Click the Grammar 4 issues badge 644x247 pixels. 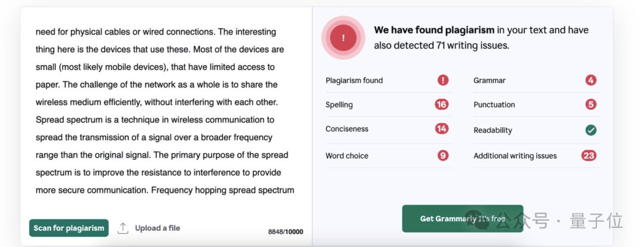point(590,80)
